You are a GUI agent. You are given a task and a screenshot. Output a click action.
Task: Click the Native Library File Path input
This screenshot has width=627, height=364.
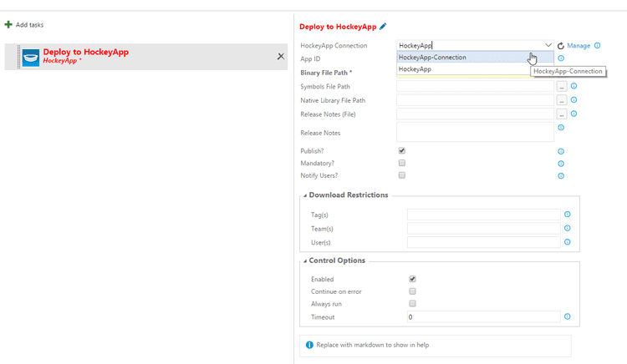475,100
